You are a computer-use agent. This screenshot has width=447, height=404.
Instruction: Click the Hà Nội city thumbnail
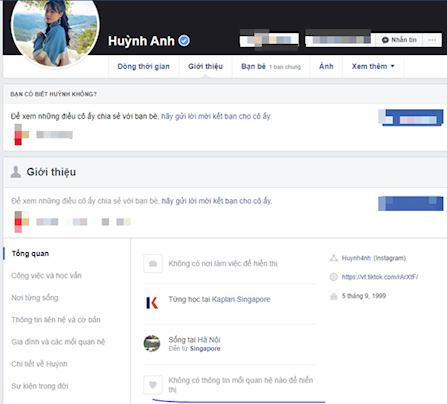(x=152, y=343)
